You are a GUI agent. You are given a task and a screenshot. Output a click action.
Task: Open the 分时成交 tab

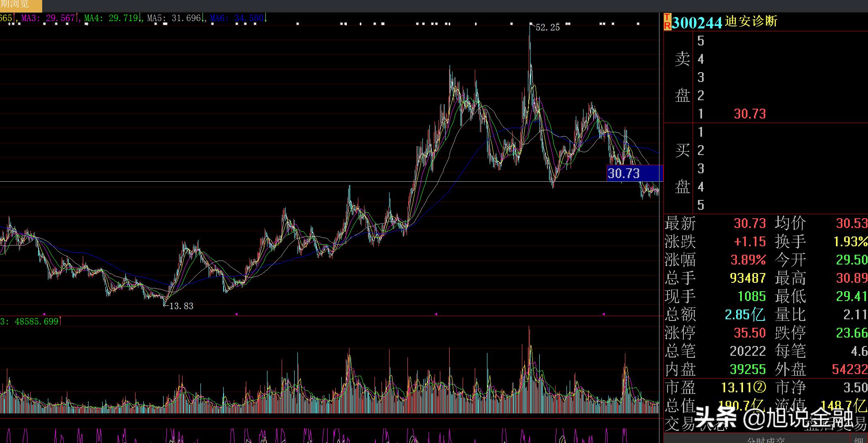click(765, 440)
